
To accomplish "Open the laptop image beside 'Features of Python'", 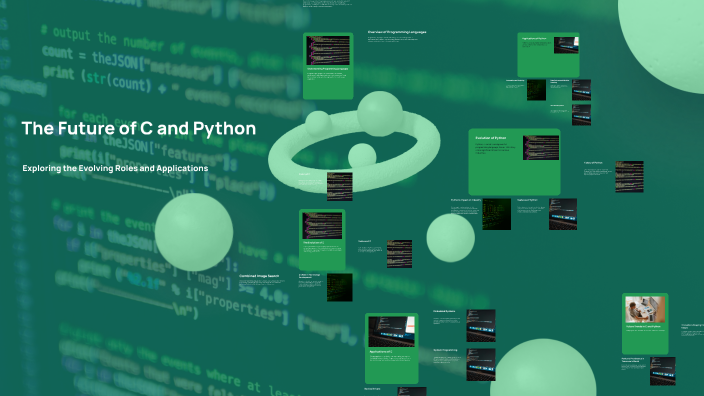I will coord(563,214).
